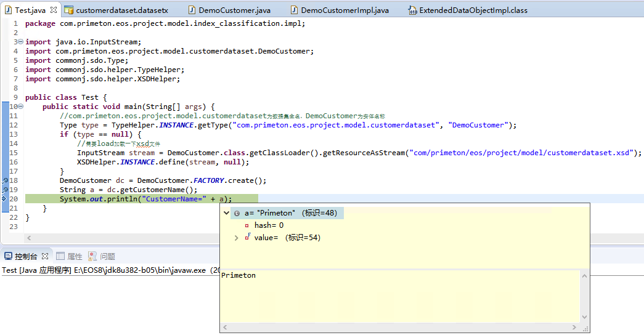This screenshot has height=335, width=644.
Task: Click the 控制台 console tab icon
Action: (x=8, y=256)
